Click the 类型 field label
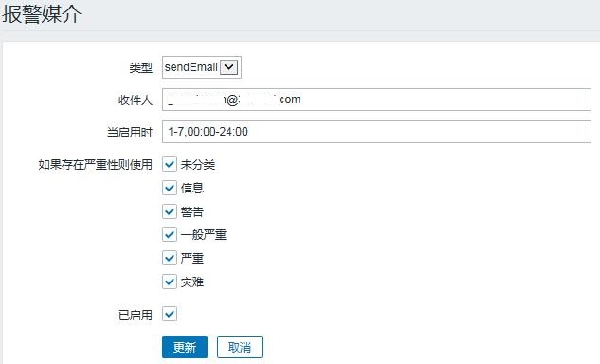 (140, 67)
